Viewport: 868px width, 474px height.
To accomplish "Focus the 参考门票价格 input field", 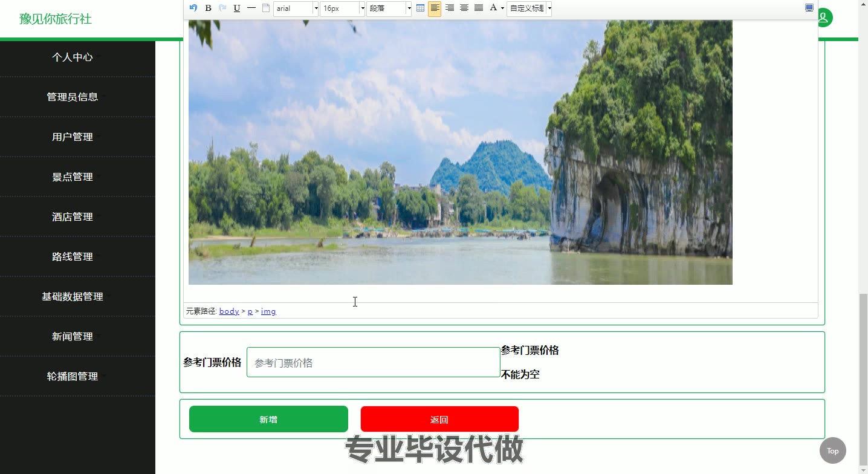I will 373,362.
